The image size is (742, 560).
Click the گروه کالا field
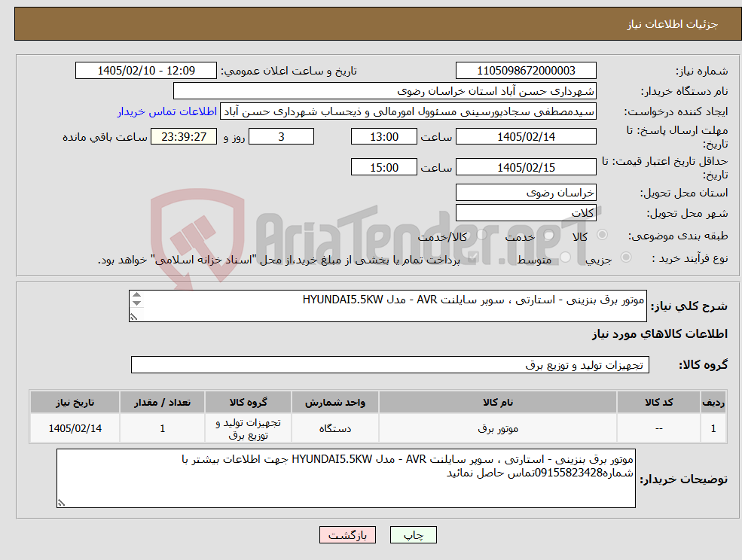(390, 364)
